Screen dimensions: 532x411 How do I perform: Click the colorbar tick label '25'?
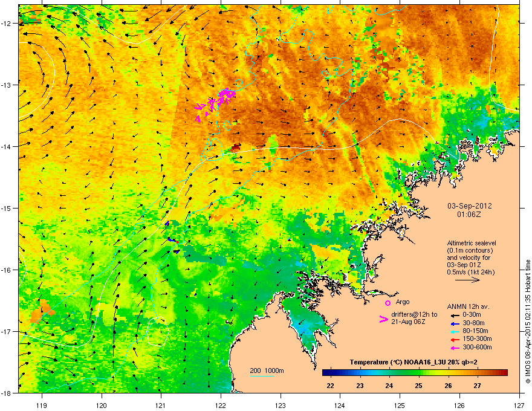[x=419, y=386]
